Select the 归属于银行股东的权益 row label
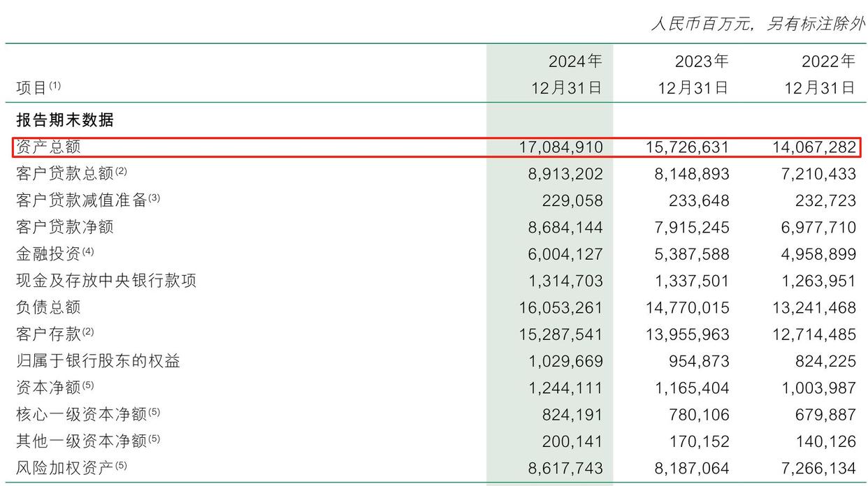 pyautogui.click(x=98, y=361)
